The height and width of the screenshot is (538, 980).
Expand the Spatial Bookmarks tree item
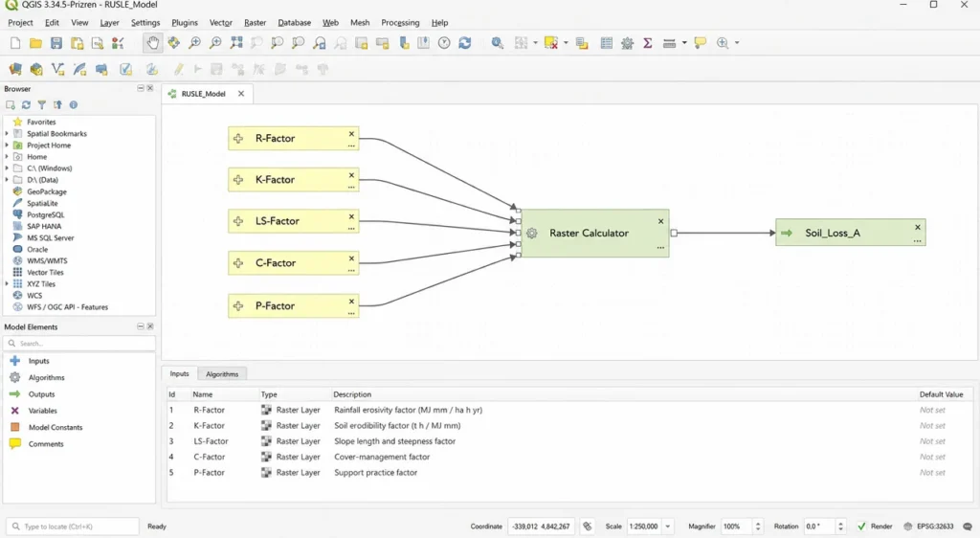(7, 134)
